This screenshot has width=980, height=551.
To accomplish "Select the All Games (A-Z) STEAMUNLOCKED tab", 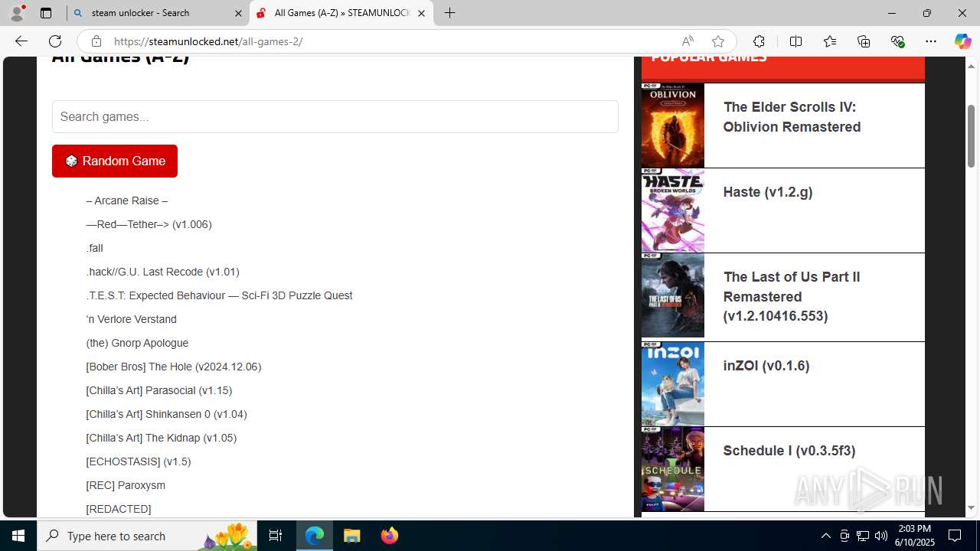I will pyautogui.click(x=341, y=13).
